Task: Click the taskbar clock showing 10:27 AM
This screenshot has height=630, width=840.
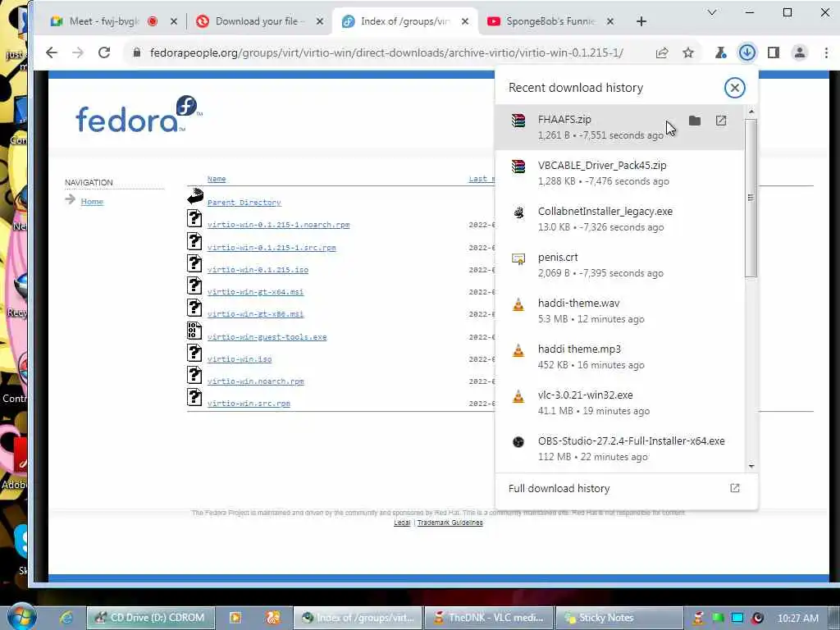Action: tap(797, 619)
